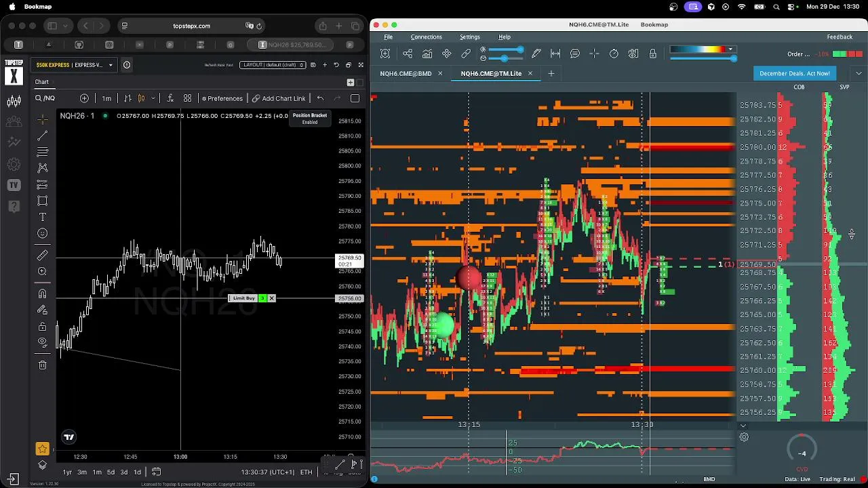Open the Bookmap gear below the heatmap

click(744, 437)
